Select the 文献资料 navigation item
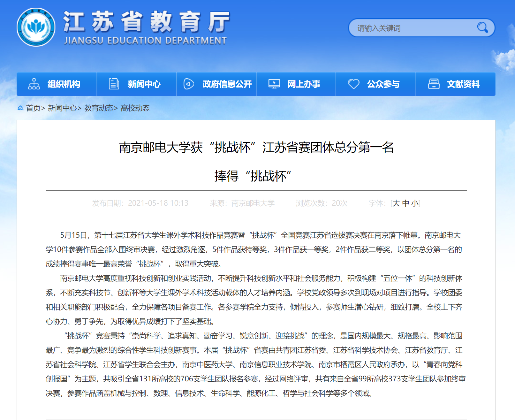 point(463,84)
